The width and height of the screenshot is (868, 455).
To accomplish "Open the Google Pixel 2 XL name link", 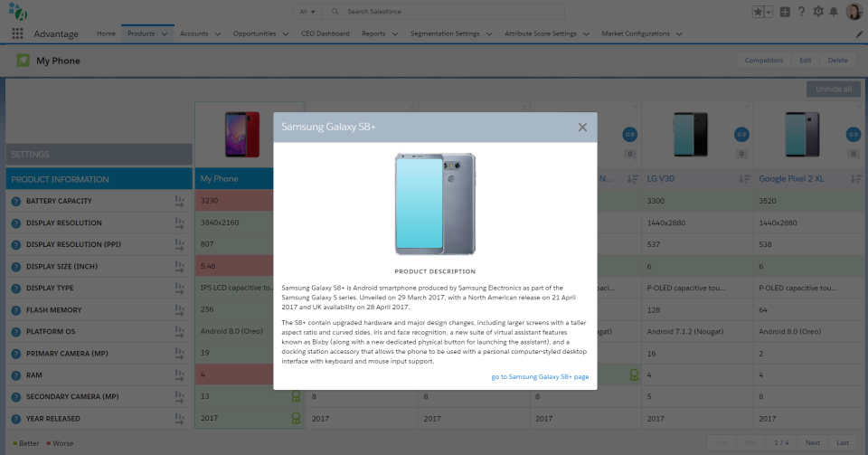I will pos(791,179).
